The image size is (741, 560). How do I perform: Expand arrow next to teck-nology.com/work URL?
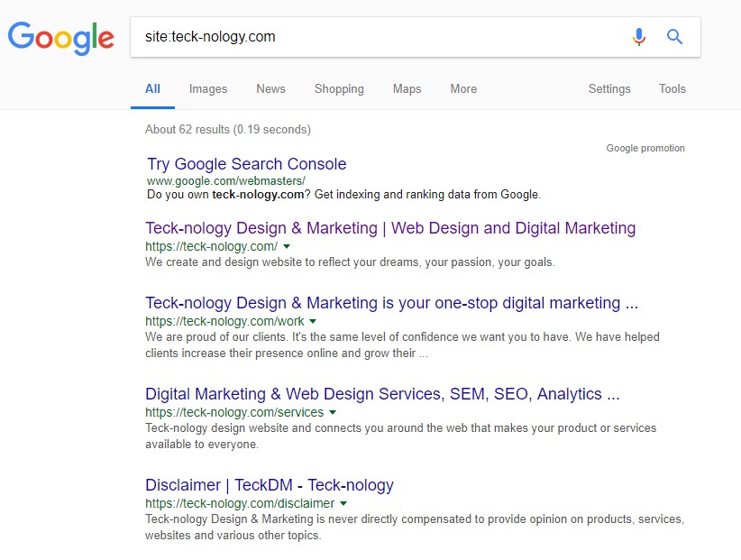tap(313, 321)
